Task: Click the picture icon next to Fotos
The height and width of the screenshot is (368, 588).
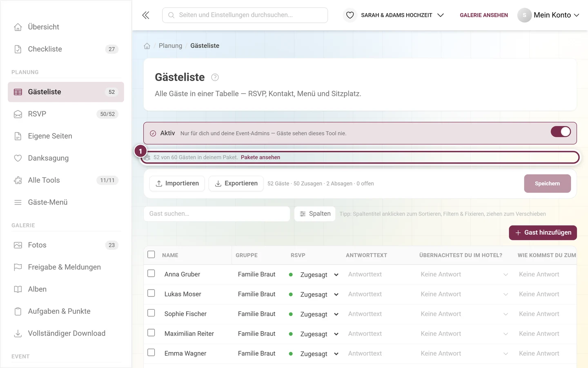Action: click(x=18, y=245)
